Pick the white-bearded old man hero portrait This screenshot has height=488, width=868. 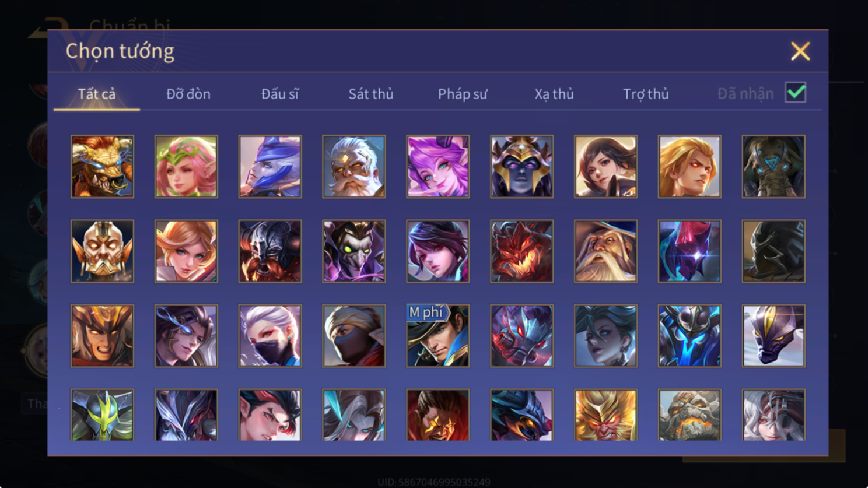point(354,167)
